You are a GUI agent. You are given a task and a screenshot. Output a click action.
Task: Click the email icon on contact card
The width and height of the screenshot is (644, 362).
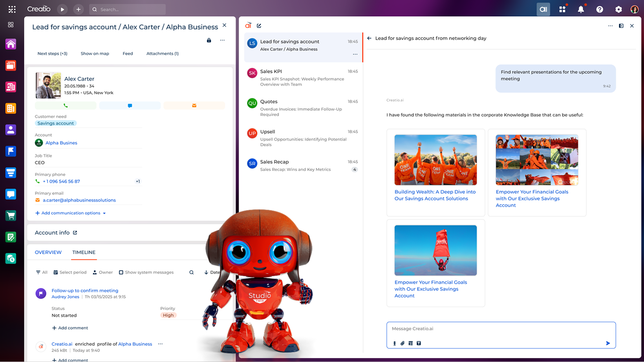click(x=194, y=106)
